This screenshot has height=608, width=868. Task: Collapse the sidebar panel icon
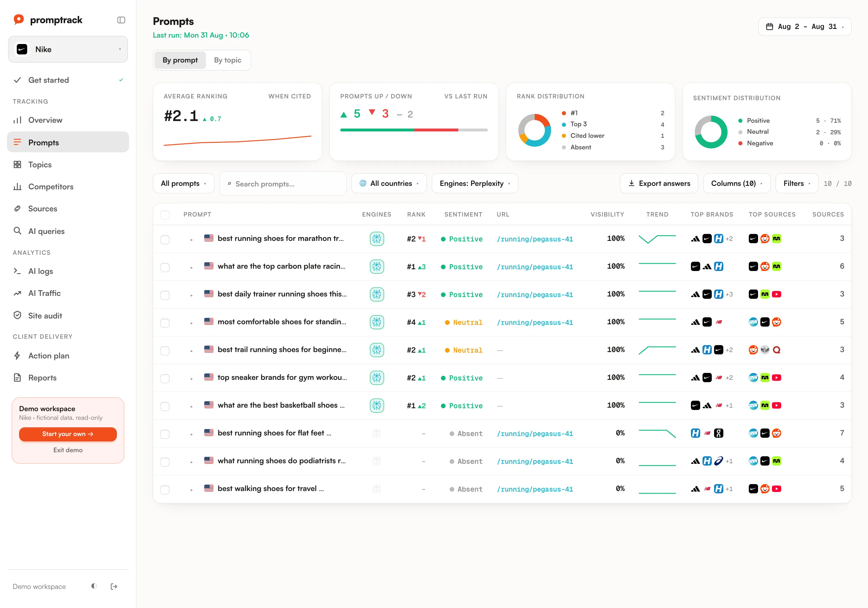click(121, 20)
